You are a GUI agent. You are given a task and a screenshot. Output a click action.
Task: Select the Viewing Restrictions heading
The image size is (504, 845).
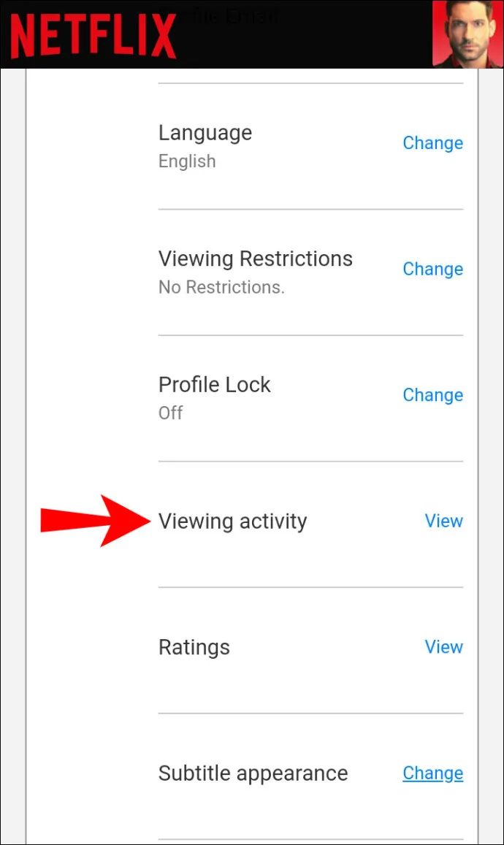(256, 259)
